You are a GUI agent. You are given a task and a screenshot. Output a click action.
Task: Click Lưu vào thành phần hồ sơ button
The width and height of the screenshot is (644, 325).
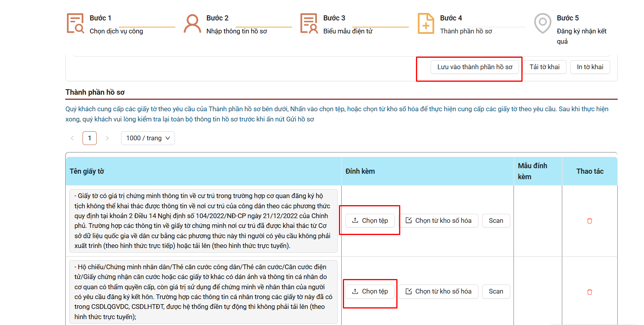[x=475, y=67]
